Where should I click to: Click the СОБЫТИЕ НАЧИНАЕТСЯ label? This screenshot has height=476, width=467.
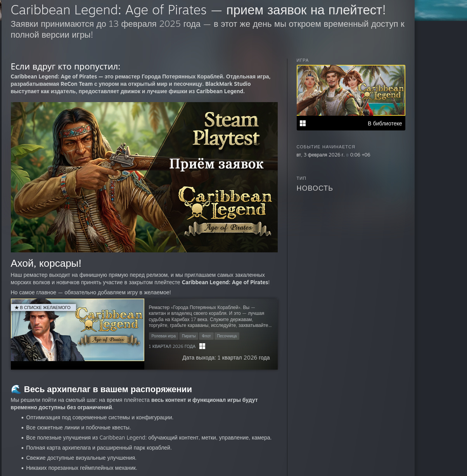[326, 147]
